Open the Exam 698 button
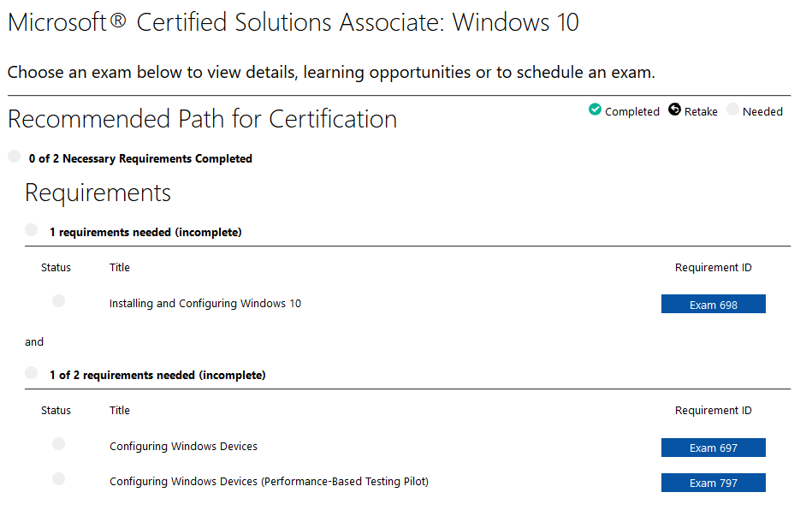Screen dimensions: 812x516 (x=713, y=304)
